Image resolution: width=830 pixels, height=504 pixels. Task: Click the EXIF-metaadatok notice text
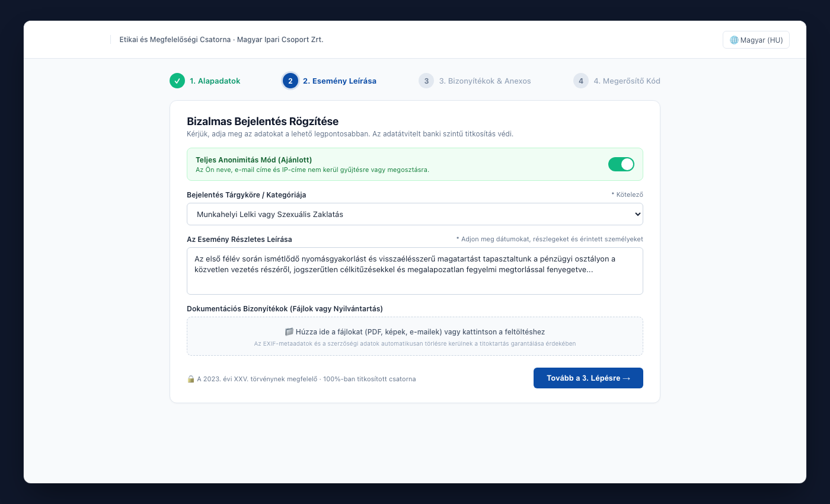tap(415, 343)
